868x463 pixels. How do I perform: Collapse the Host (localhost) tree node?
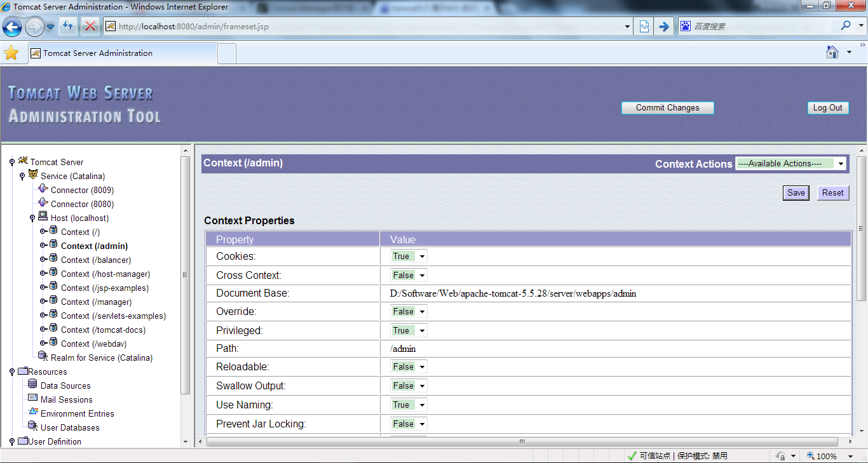pyautogui.click(x=32, y=218)
